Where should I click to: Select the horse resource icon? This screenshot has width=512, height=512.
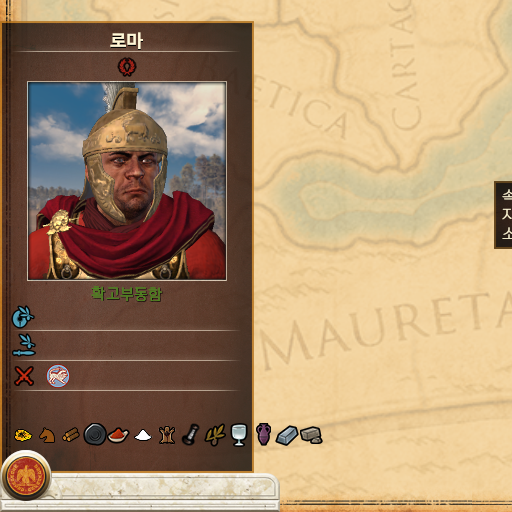(47, 435)
